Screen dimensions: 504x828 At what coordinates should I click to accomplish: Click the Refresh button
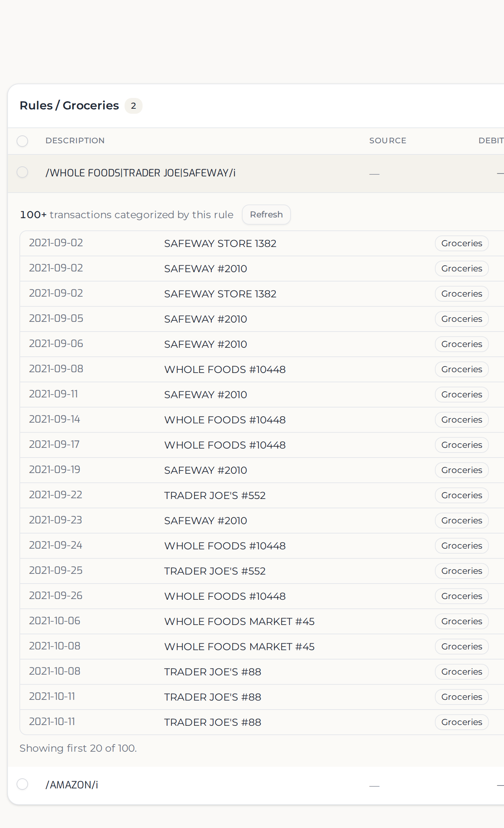[266, 215]
